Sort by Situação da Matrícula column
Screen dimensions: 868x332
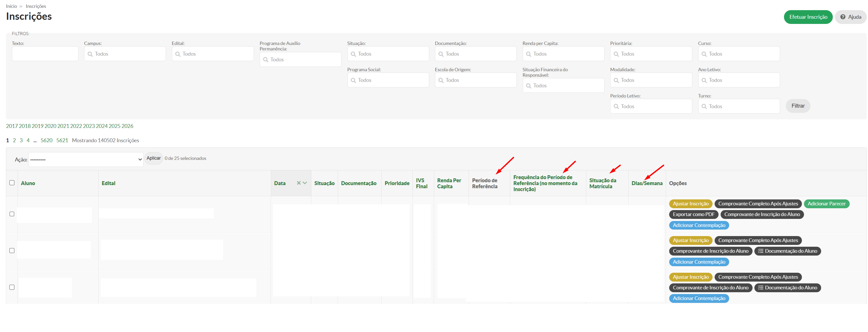[602, 183]
